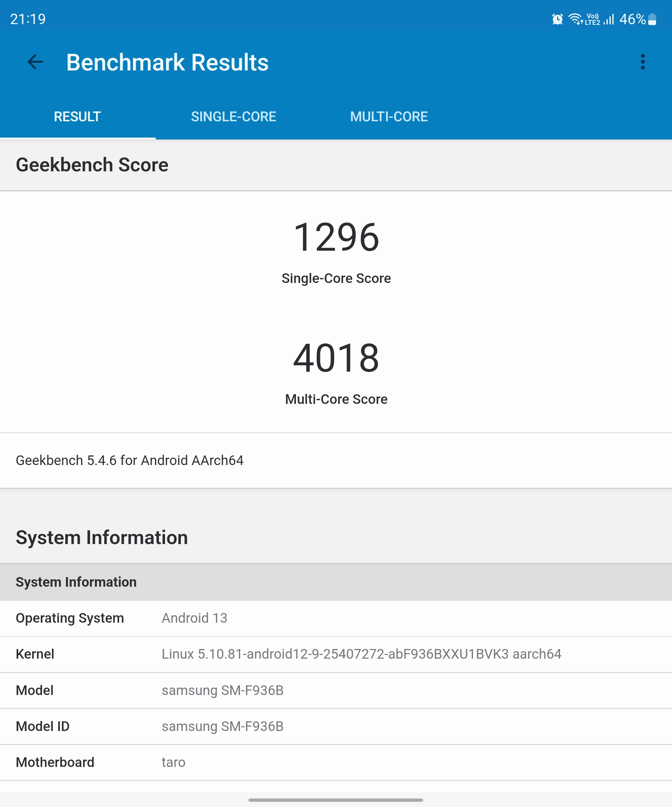The height and width of the screenshot is (807, 672).
Task: Tap the Operating System label
Action: tap(70, 618)
